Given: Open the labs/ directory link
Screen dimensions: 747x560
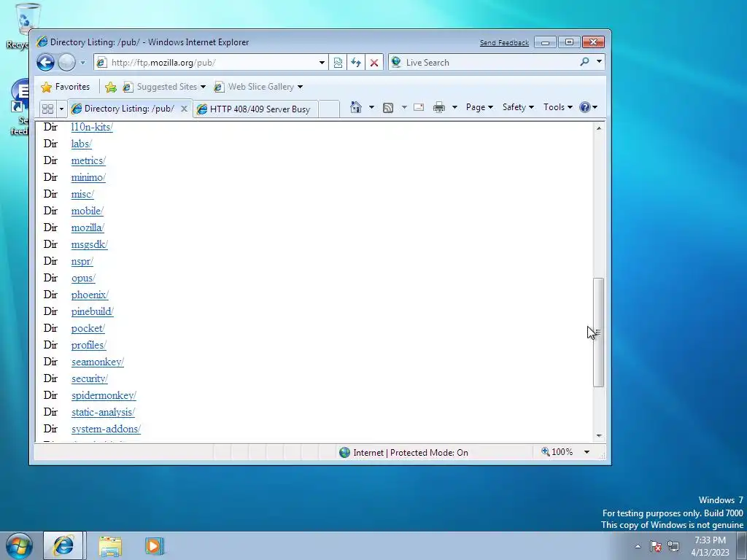Looking at the screenshot, I should click(82, 144).
